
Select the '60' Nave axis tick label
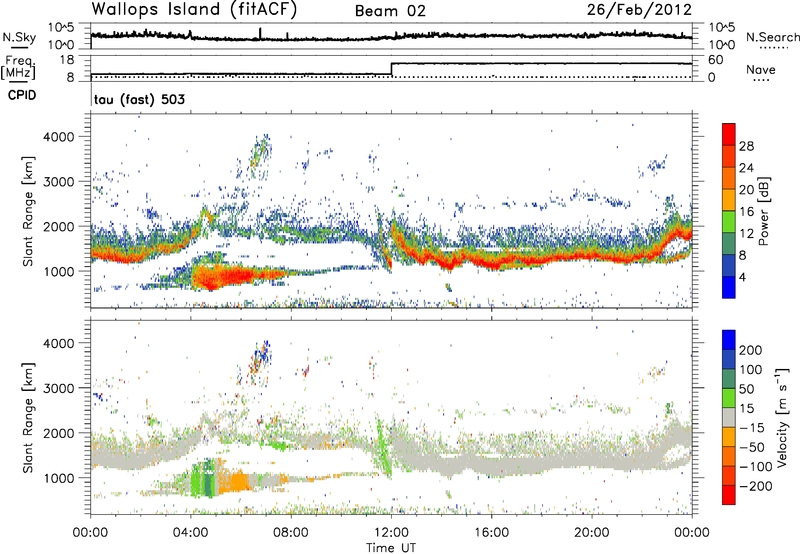[715, 60]
